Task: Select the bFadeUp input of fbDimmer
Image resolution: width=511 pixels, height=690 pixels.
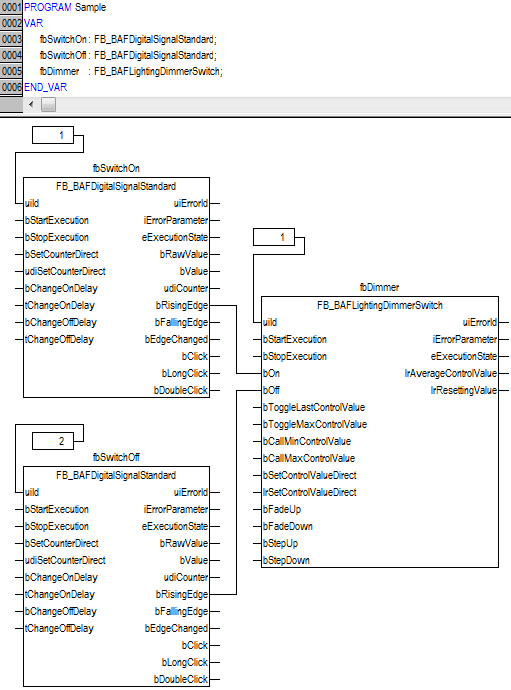Action: coord(282,510)
